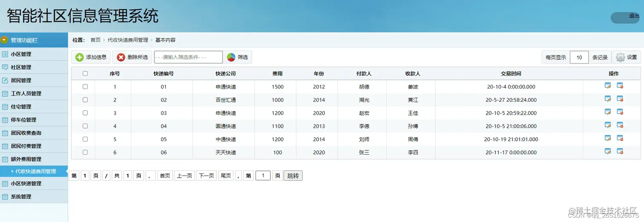Expand 额外费用管理 in the sidebar
This screenshot has height=222, width=644.
[34, 159]
